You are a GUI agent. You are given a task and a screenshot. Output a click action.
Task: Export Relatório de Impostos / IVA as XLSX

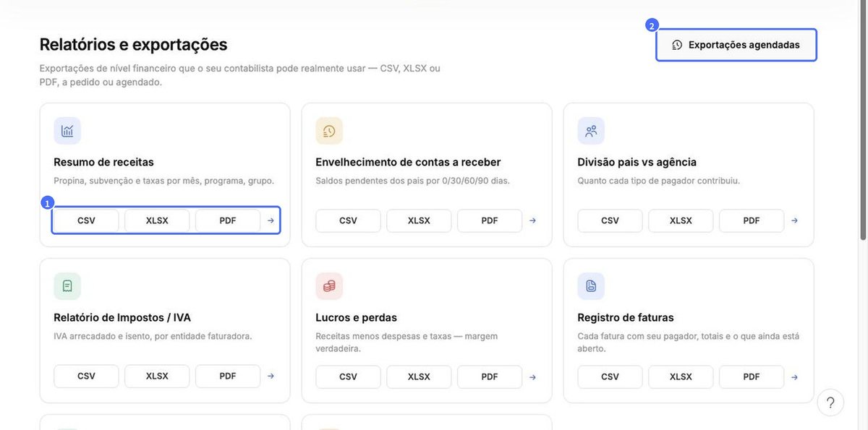click(x=157, y=376)
